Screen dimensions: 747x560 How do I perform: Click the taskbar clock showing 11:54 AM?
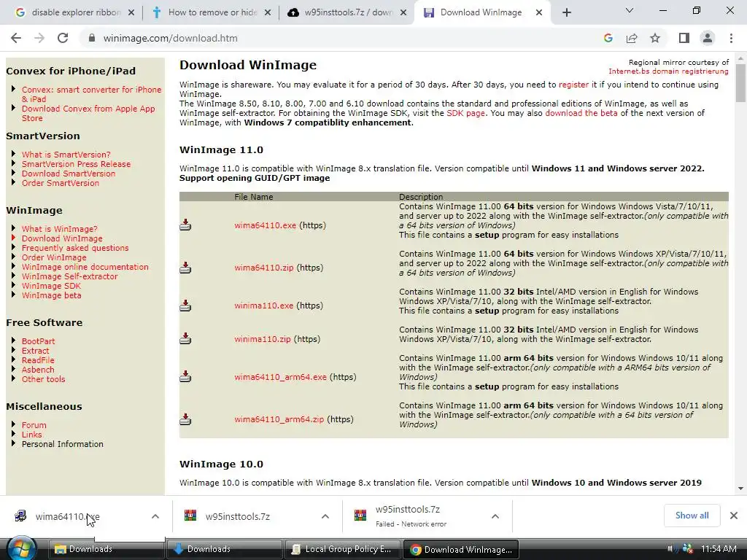click(719, 549)
